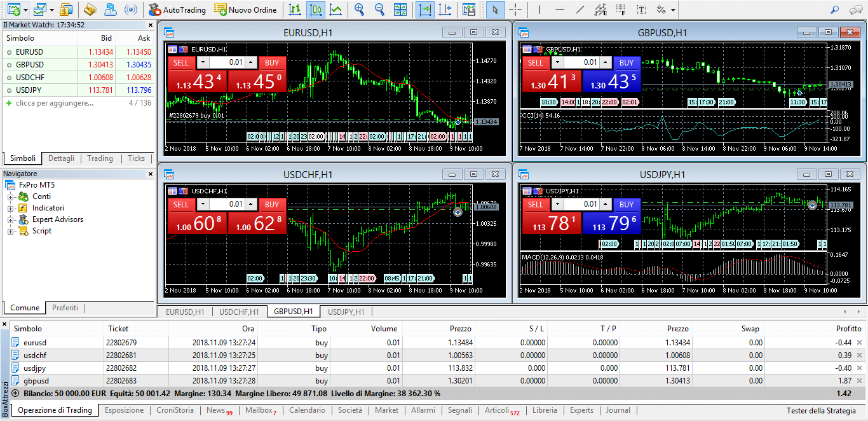Open the chat bubbles icon
Viewport: 868px width, 421px height.
coord(856,10)
